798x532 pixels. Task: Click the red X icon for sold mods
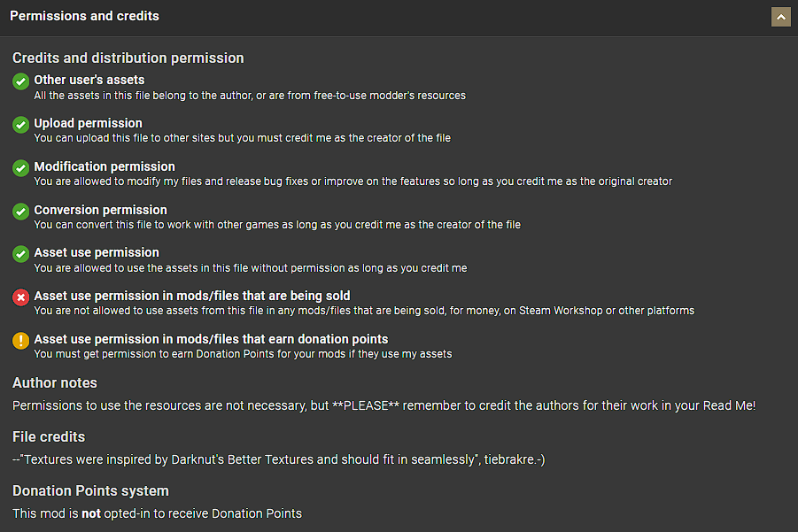point(21,297)
